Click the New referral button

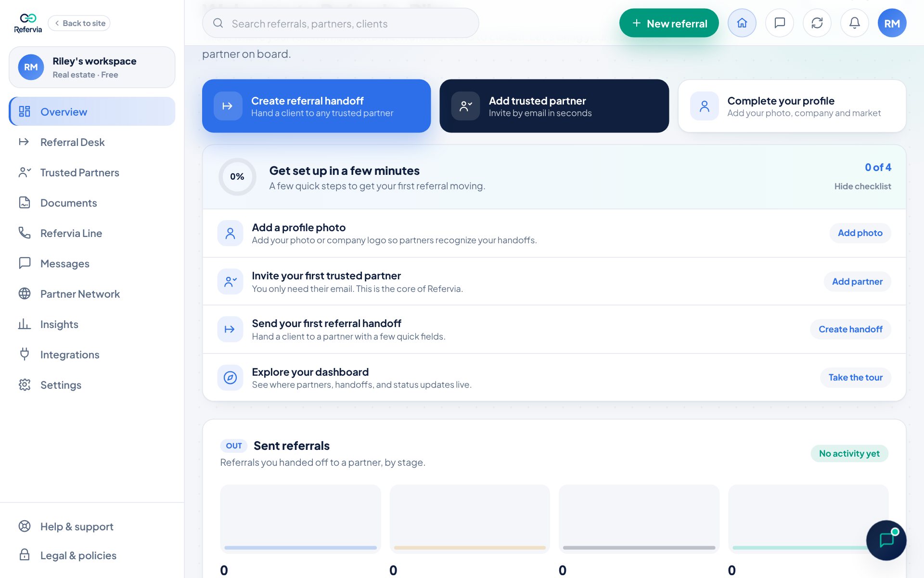pos(669,23)
